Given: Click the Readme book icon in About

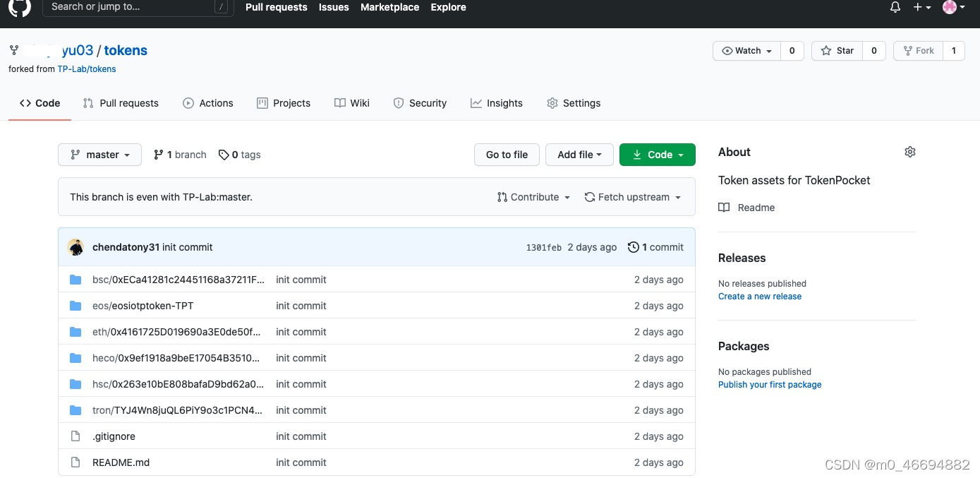Looking at the screenshot, I should (x=724, y=208).
